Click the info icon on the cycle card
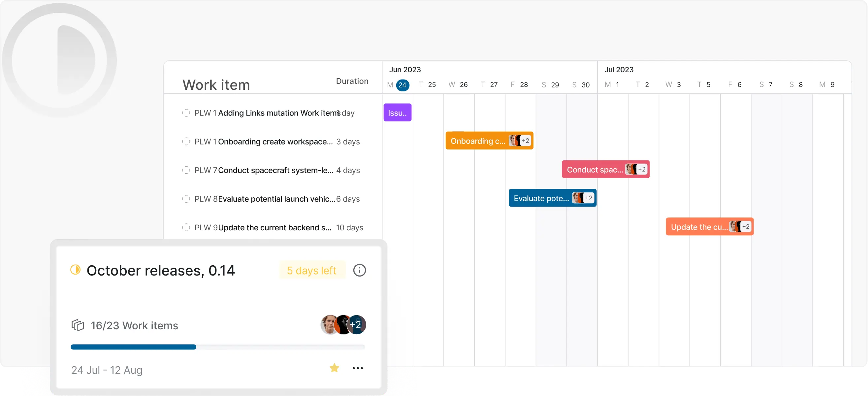Screen dimensions: 868x396 click(359, 270)
